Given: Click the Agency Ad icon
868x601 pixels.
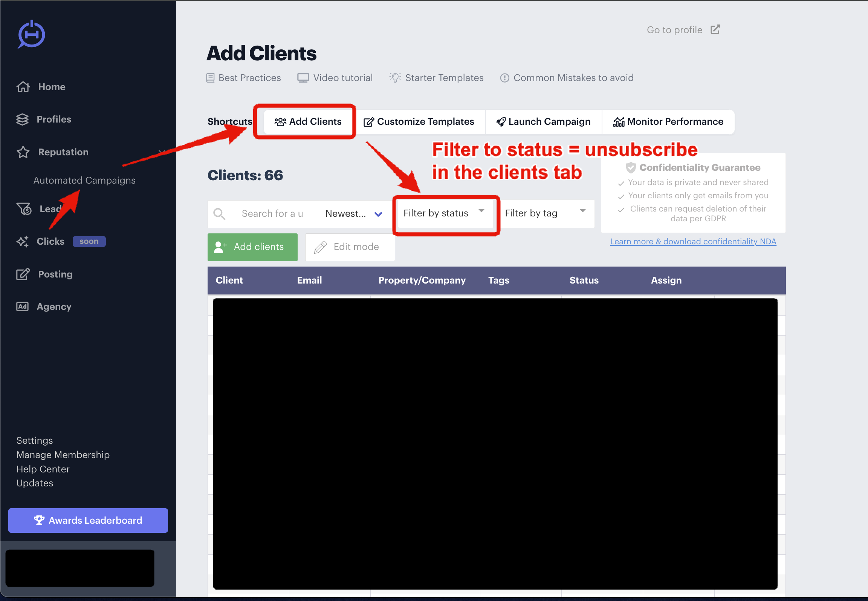Looking at the screenshot, I should [x=23, y=307].
